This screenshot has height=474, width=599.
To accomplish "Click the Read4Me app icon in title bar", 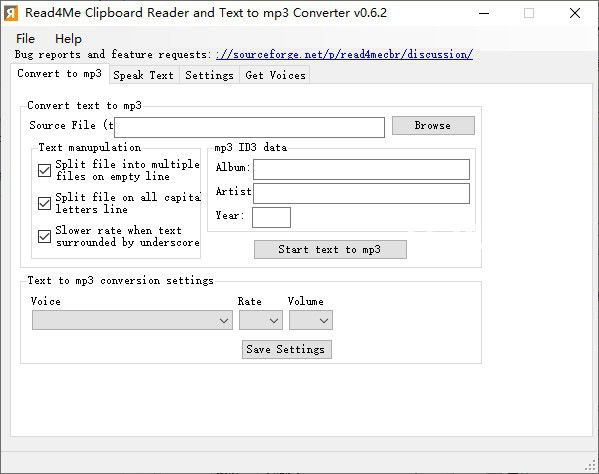I will [11, 13].
